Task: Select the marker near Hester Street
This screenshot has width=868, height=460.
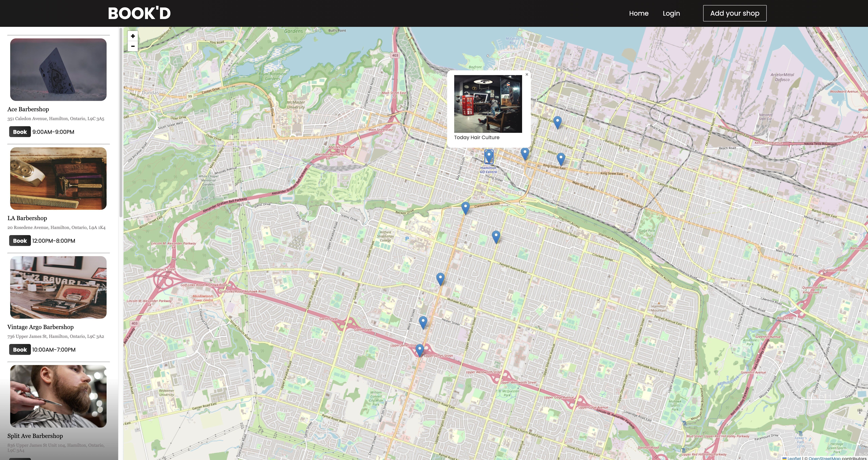Action: pyautogui.click(x=423, y=322)
